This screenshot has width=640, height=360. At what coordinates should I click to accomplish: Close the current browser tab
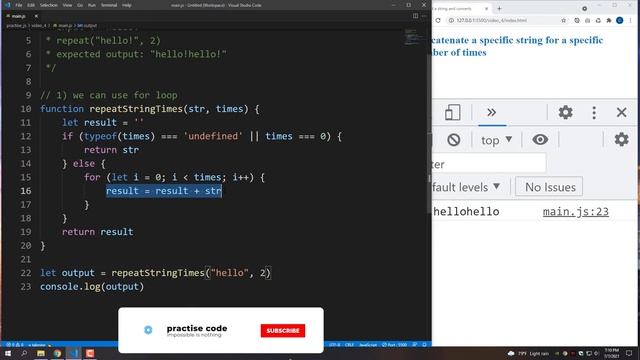tap(487, 9)
